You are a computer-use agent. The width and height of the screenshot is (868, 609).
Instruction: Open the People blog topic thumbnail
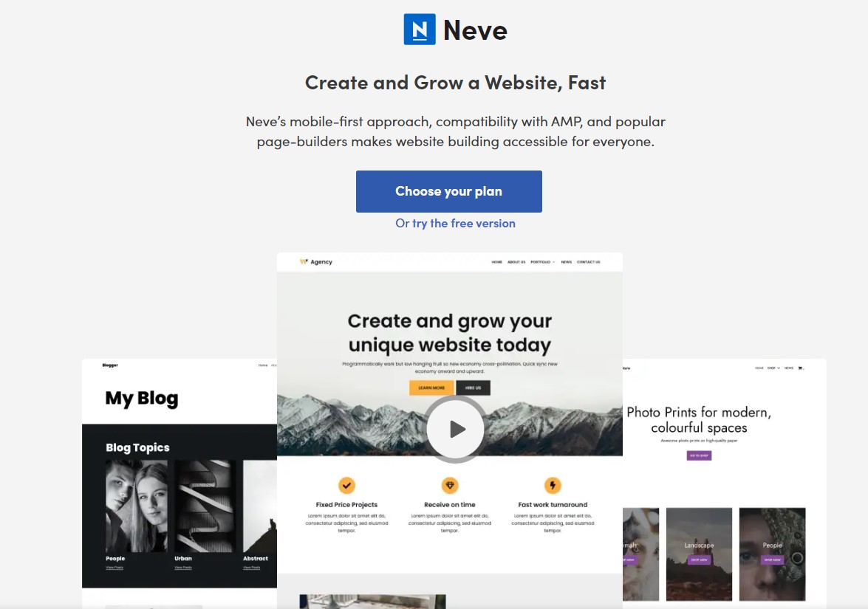pos(136,506)
